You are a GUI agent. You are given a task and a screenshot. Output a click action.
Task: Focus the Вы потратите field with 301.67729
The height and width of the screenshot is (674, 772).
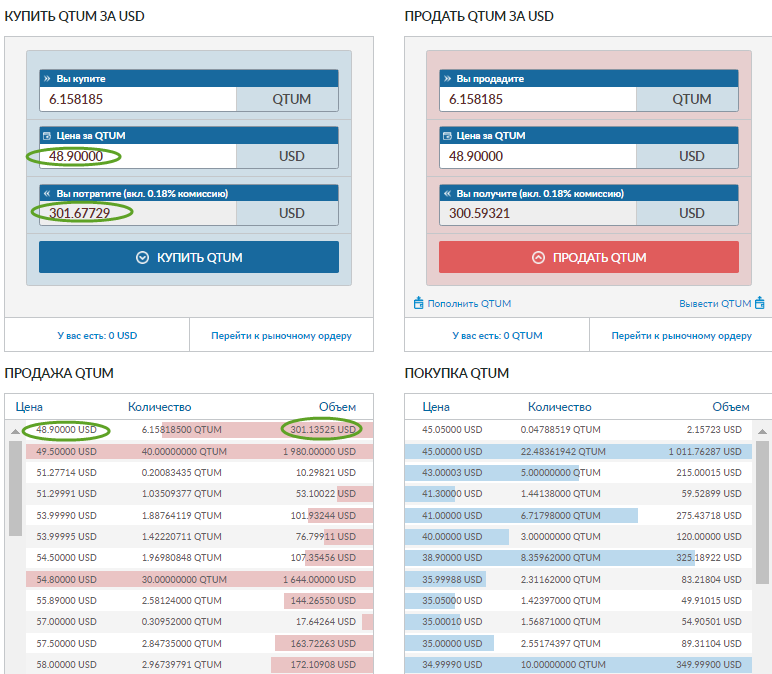click(x=138, y=213)
